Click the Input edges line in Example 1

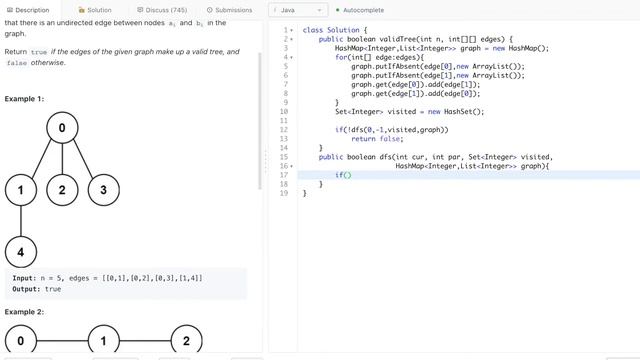coord(107,278)
